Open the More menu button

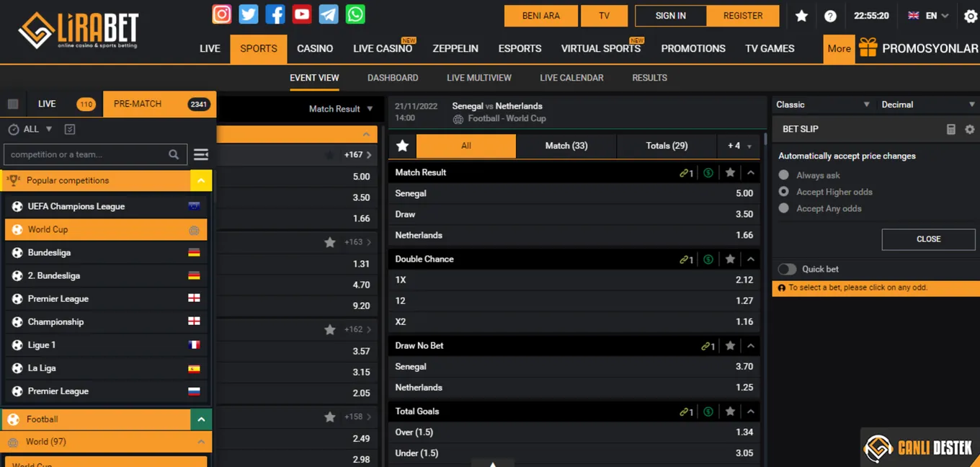839,48
